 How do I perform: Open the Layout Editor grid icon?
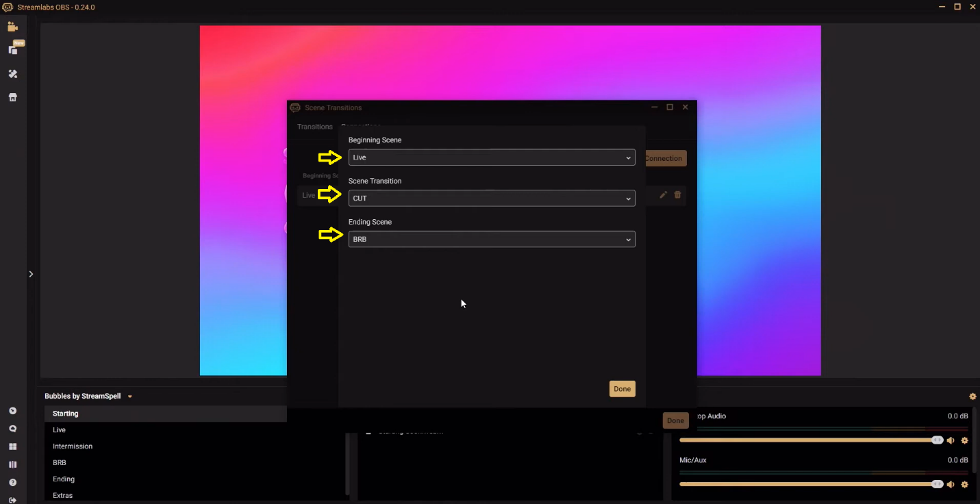12,446
